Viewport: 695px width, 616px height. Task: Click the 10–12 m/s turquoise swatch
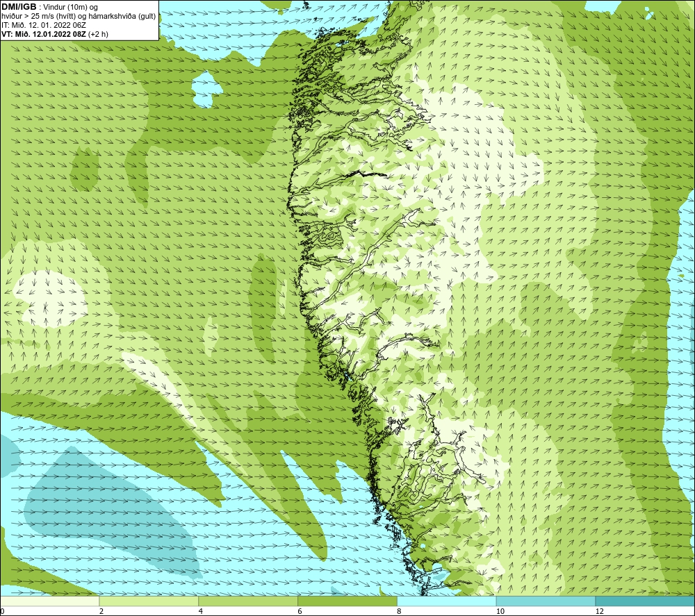tap(546, 601)
